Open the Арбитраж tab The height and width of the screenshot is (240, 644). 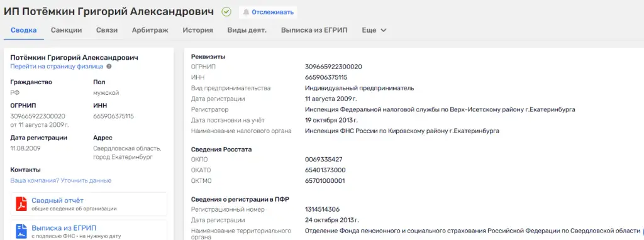(150, 30)
